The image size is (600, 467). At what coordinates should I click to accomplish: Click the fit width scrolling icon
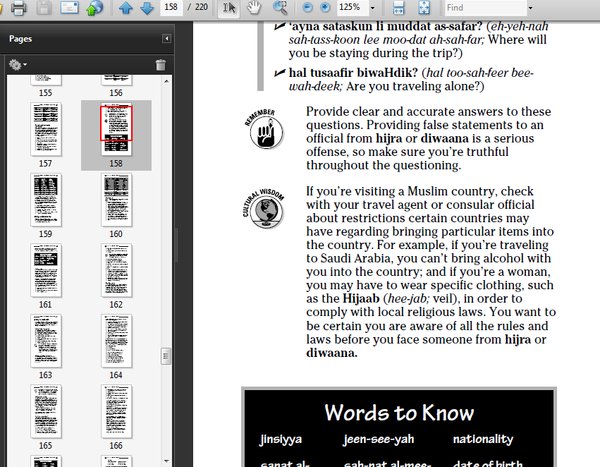[x=398, y=8]
